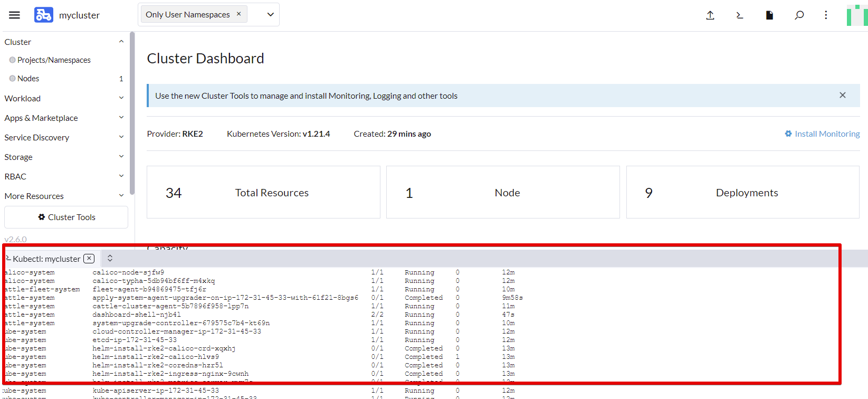The image size is (868, 399).
Task: Click the v2.6.0 version label
Action: 15,239
